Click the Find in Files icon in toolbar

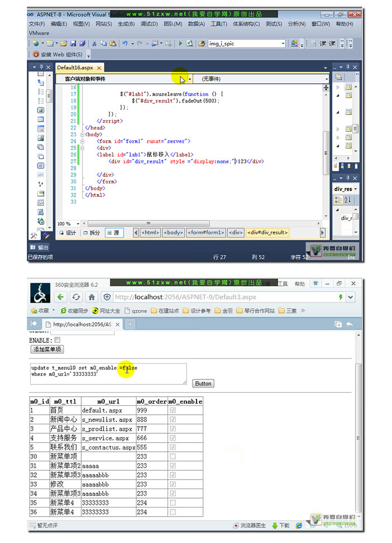pos(202,44)
